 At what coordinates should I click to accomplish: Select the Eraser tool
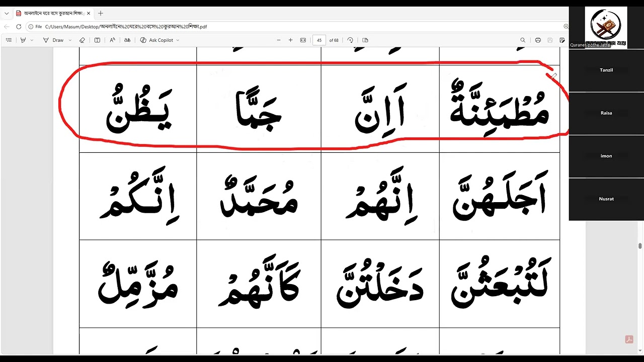coord(82,40)
